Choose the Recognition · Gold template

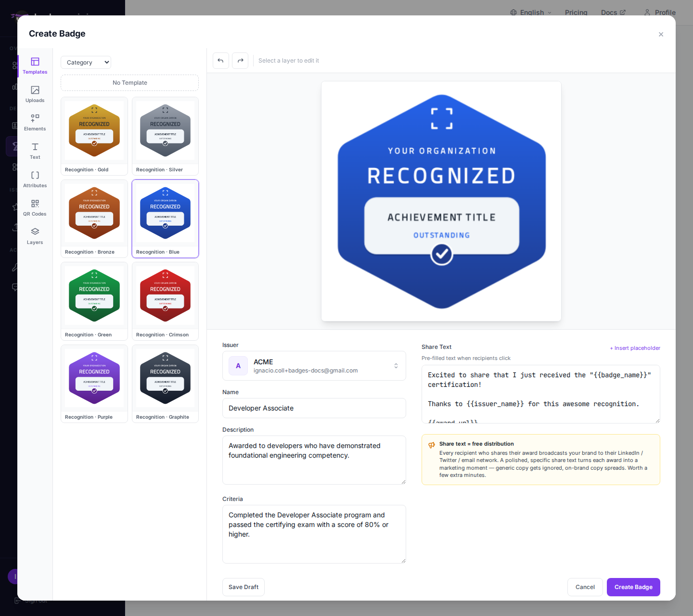(94, 136)
